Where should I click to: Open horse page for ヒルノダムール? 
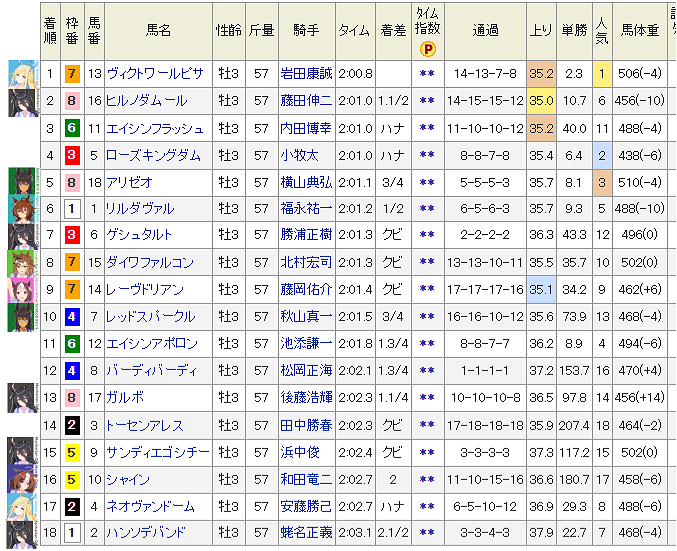pyautogui.click(x=147, y=101)
